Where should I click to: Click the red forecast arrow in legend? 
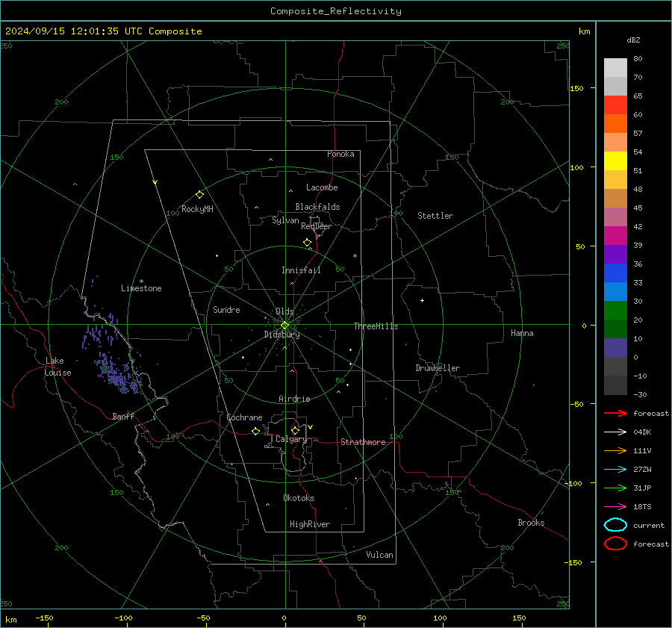615,413
